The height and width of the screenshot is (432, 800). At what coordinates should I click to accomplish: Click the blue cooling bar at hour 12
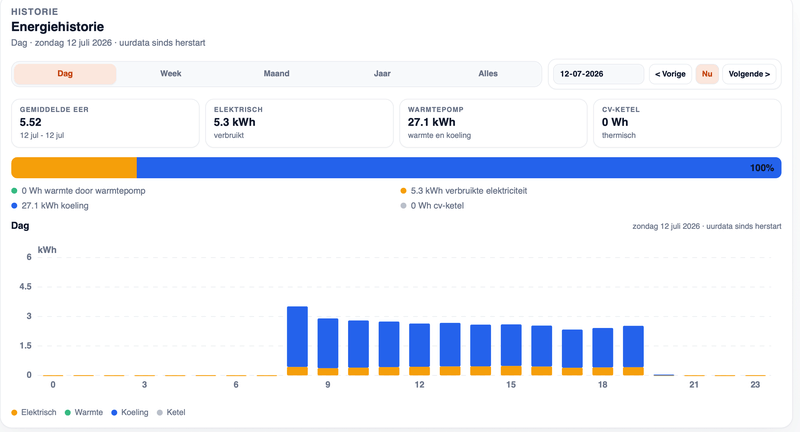(x=419, y=345)
